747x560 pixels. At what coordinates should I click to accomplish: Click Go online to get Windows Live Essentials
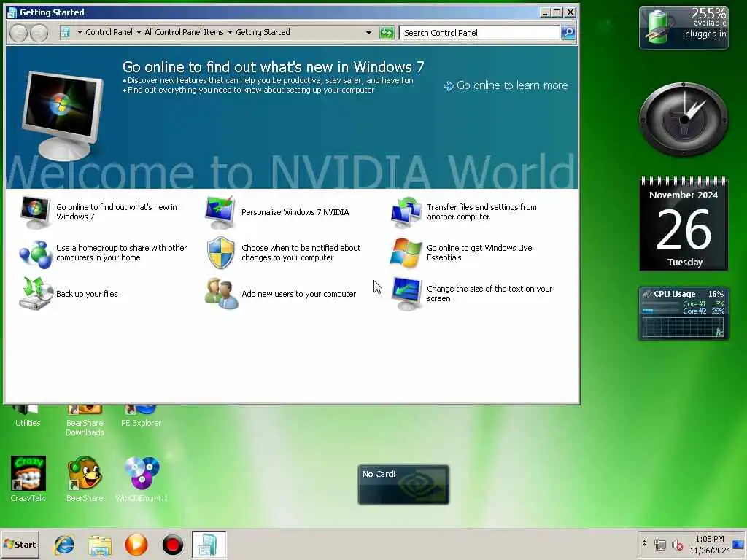pos(479,252)
